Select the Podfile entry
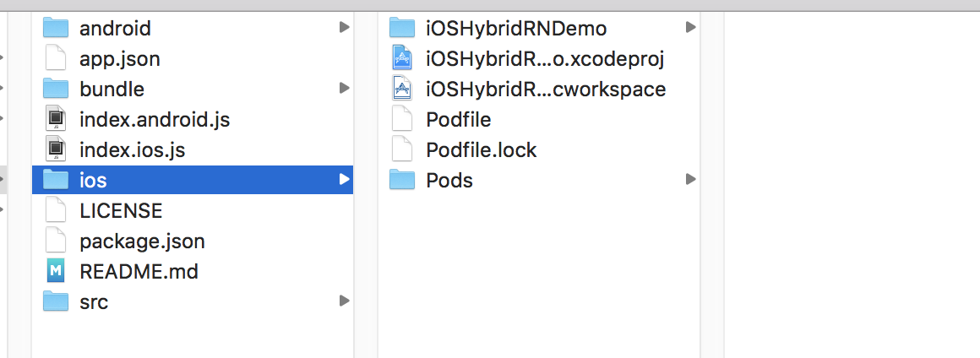The height and width of the screenshot is (358, 980). point(458,119)
